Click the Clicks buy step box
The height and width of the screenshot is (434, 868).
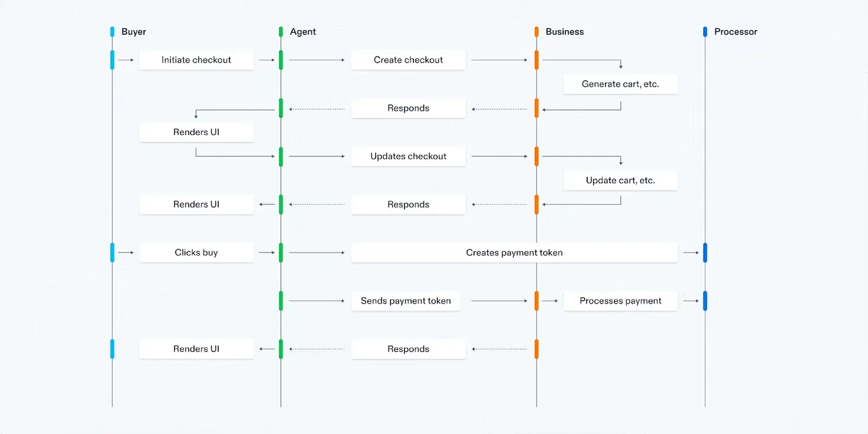pyautogui.click(x=196, y=252)
